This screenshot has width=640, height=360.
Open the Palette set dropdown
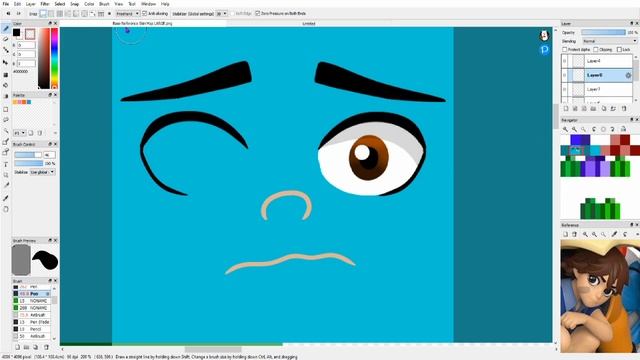pyautogui.click(x=20, y=133)
